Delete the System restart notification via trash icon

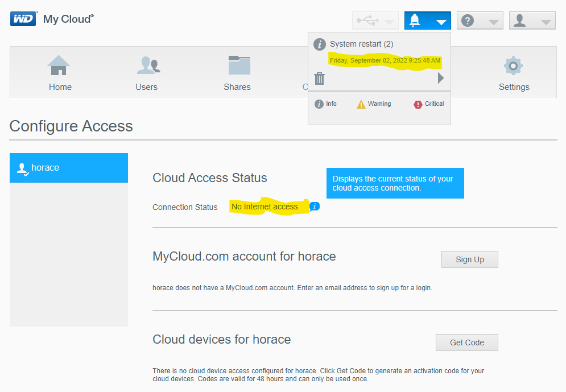[319, 79]
